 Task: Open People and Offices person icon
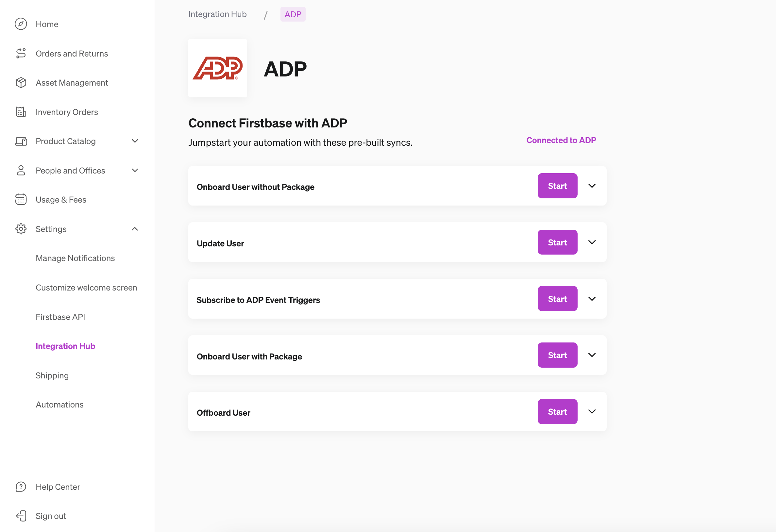(21, 170)
